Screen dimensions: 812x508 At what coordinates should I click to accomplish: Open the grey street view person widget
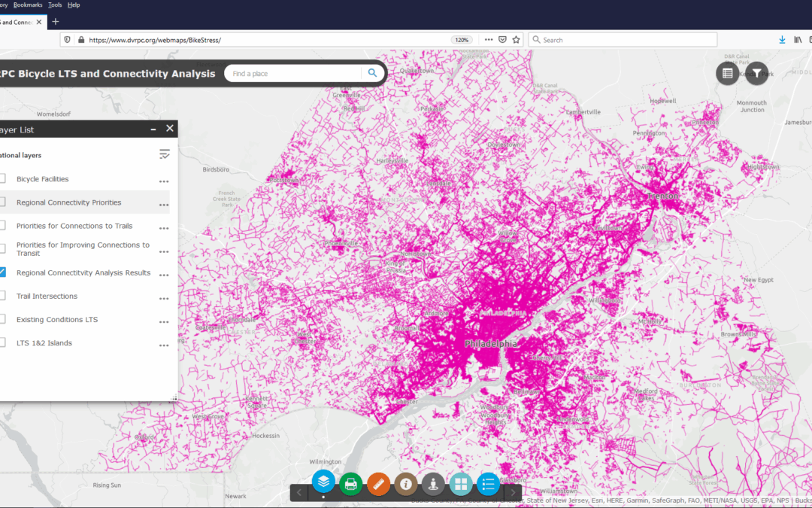coord(433,483)
